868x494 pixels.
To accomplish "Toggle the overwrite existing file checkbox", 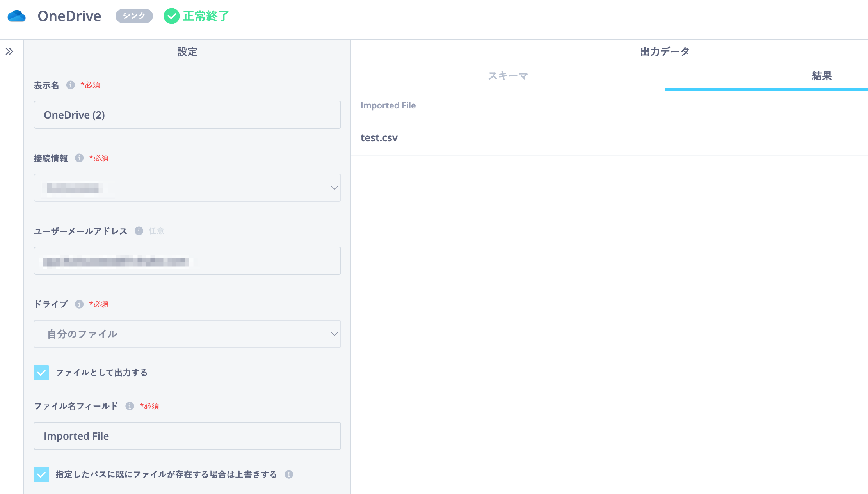I will (41, 474).
